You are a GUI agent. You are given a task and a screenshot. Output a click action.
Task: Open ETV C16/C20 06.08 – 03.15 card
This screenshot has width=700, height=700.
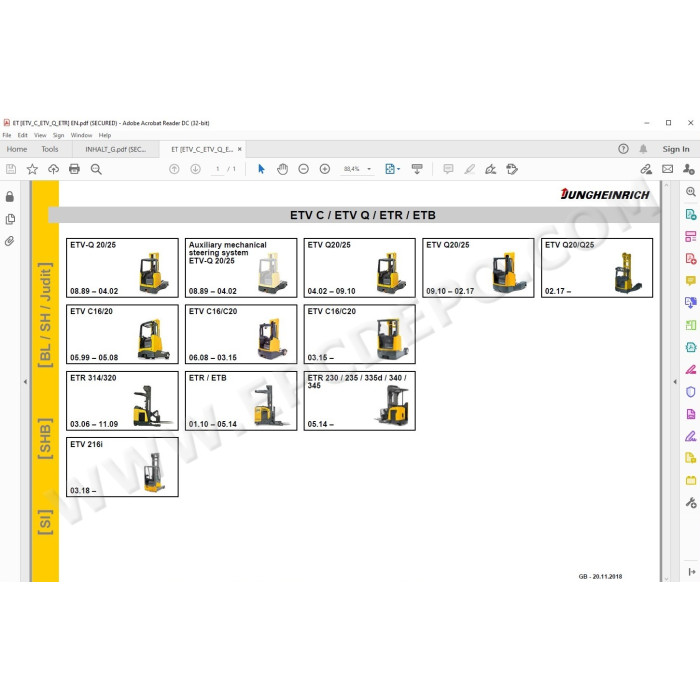pyautogui.click(x=241, y=334)
